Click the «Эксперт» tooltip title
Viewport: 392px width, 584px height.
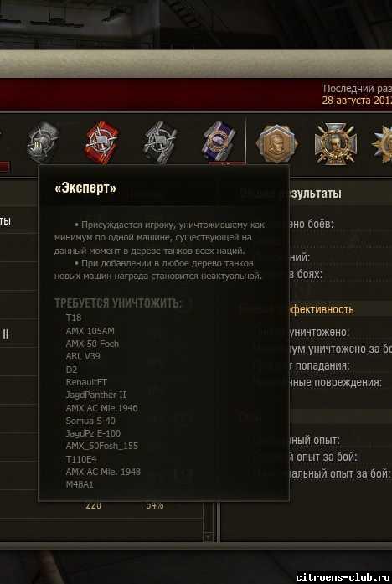pyautogui.click(x=85, y=189)
